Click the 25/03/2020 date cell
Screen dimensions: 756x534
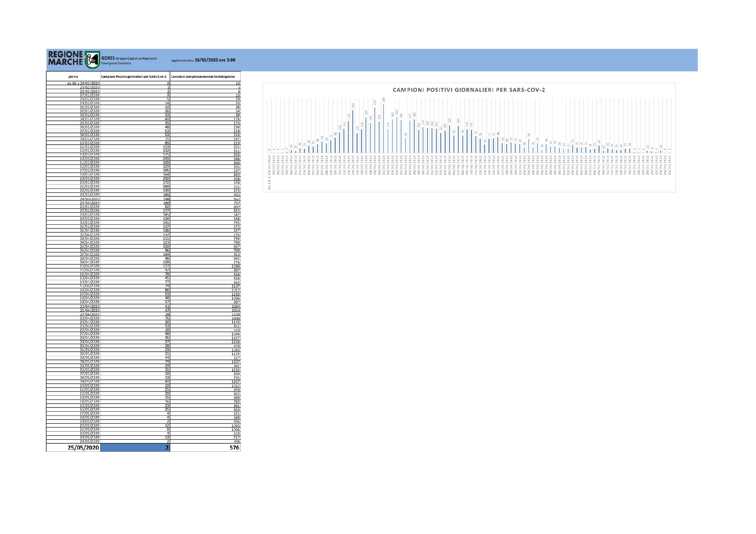point(90,203)
